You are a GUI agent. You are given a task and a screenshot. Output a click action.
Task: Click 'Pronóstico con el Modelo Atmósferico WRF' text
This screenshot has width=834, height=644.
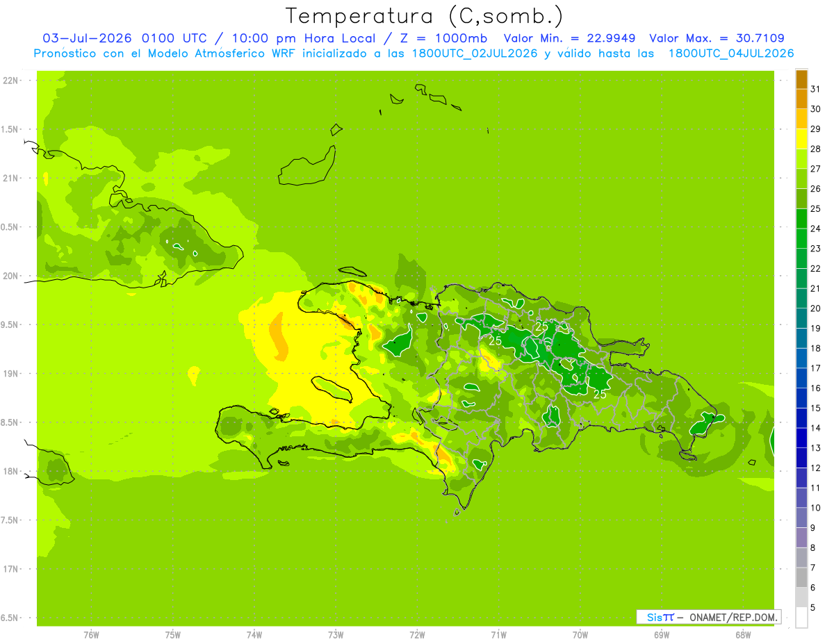[165, 53]
